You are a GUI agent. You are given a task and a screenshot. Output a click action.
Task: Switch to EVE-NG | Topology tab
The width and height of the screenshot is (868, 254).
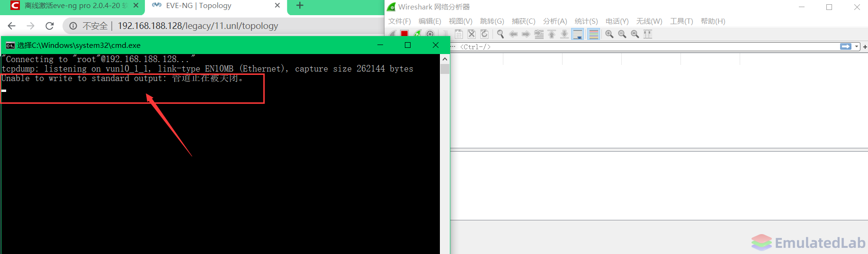pyautogui.click(x=215, y=6)
